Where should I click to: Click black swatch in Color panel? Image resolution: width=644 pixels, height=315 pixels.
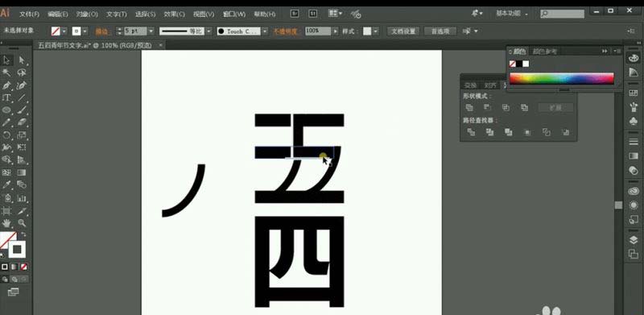click(519, 64)
